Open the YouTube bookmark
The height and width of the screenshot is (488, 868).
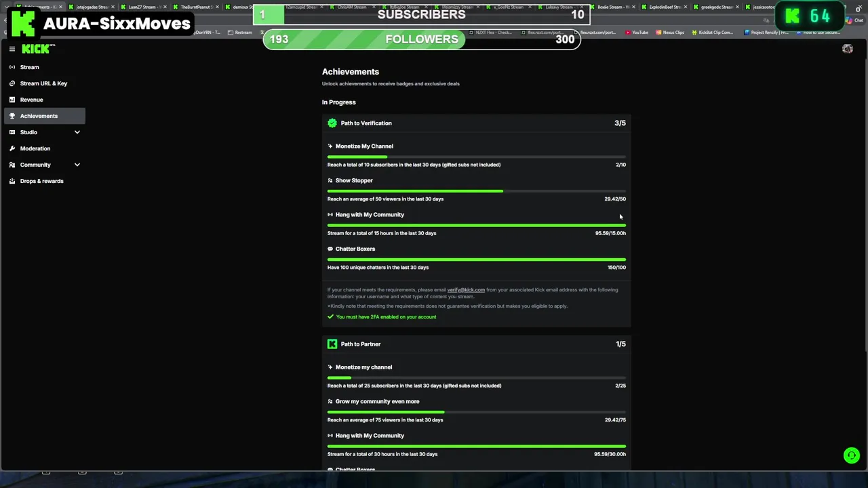point(637,33)
